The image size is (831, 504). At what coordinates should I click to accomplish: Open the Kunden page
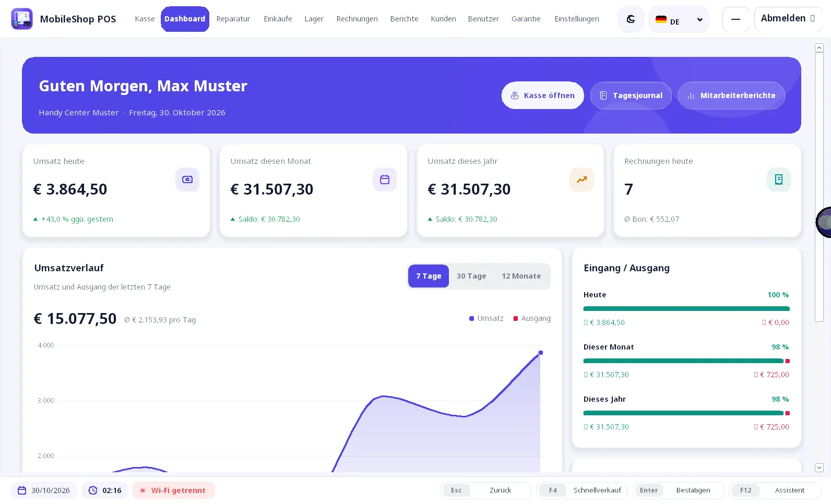pyautogui.click(x=443, y=19)
